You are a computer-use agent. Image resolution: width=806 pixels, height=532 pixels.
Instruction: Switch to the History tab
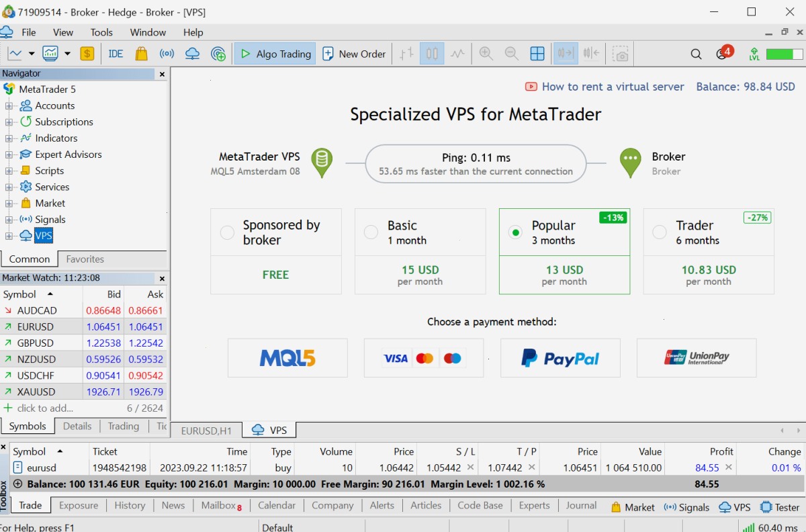pyautogui.click(x=130, y=506)
